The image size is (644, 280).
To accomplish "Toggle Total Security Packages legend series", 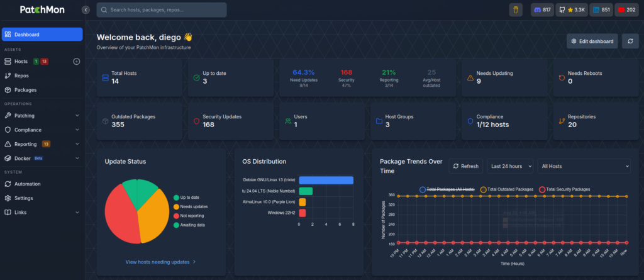I will tap(564, 189).
